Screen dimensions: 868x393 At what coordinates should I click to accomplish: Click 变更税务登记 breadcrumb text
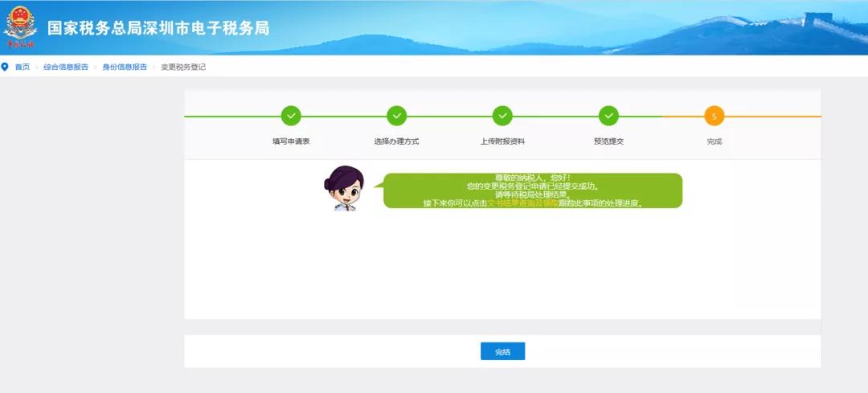click(x=183, y=67)
